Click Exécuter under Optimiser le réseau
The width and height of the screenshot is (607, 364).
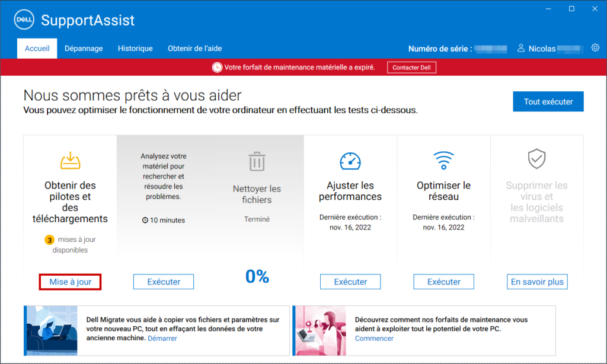point(443,282)
